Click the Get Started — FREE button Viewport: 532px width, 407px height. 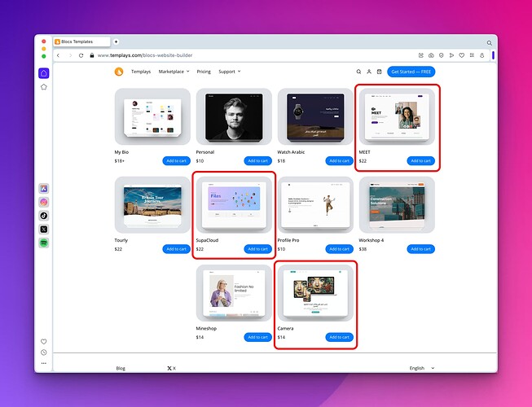coord(411,72)
